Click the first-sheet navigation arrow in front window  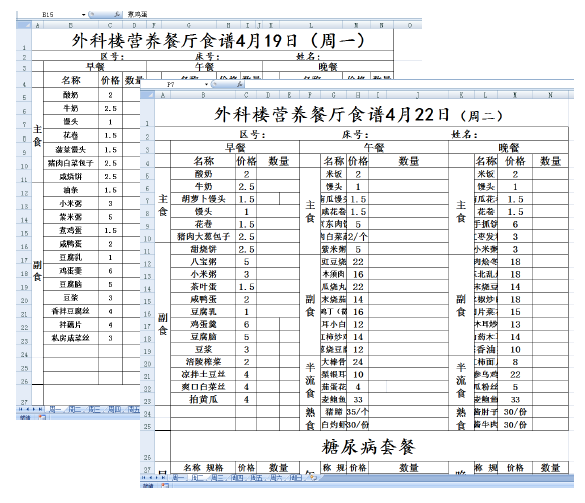pos(144,477)
